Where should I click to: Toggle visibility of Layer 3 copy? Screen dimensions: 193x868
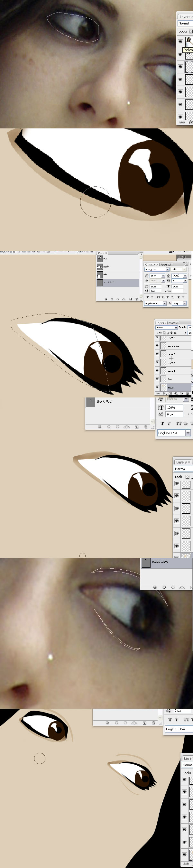click(157, 345)
